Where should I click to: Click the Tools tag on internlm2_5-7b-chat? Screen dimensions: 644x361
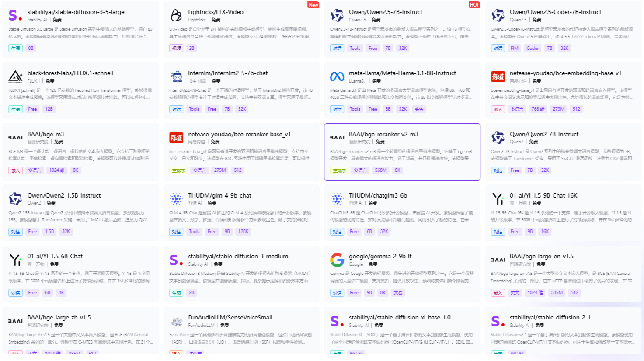tap(194, 109)
